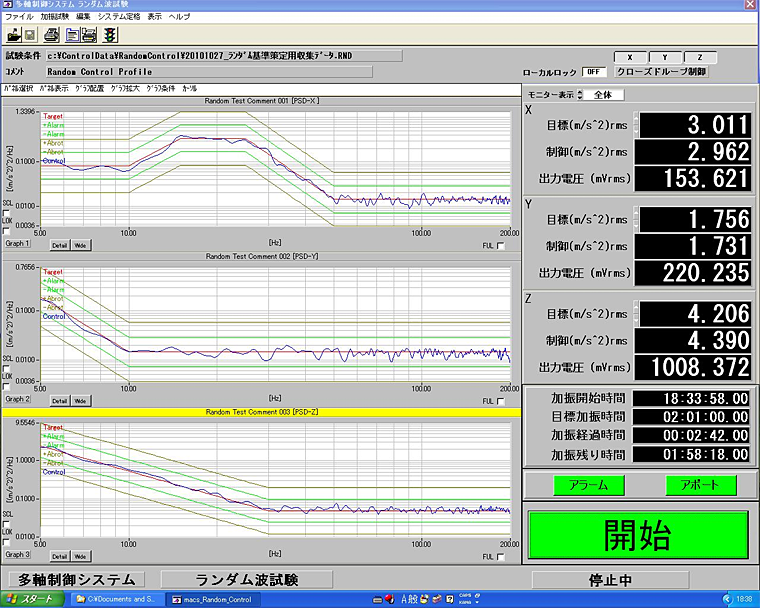The height and width of the screenshot is (608, 760).
Task: Click the X axis button
Action: [630, 57]
